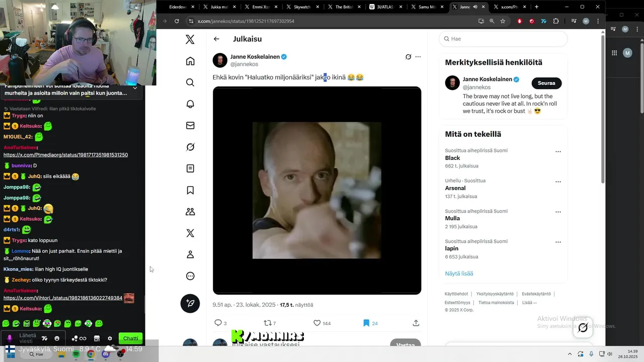
Task: Open Janne Koskelainen's post avatar
Action: click(220, 60)
